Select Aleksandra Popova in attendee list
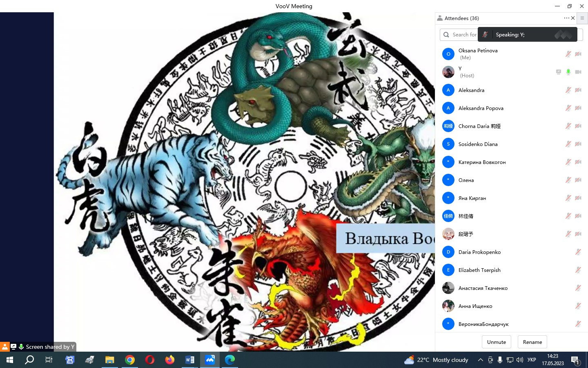 pyautogui.click(x=511, y=108)
